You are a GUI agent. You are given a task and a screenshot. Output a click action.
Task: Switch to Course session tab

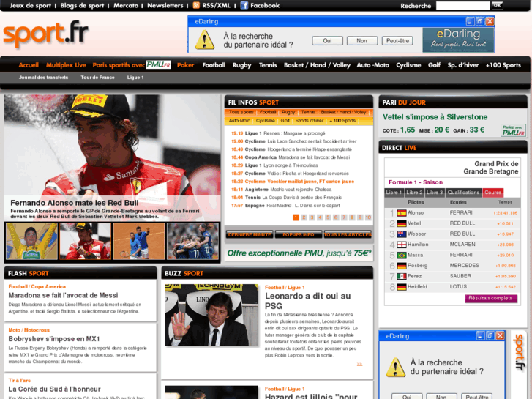[x=493, y=193]
